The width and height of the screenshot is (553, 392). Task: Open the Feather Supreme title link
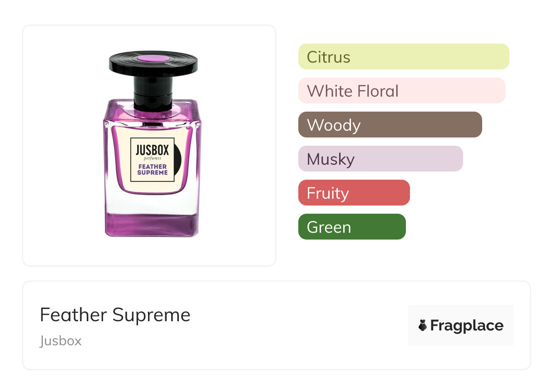(x=115, y=314)
